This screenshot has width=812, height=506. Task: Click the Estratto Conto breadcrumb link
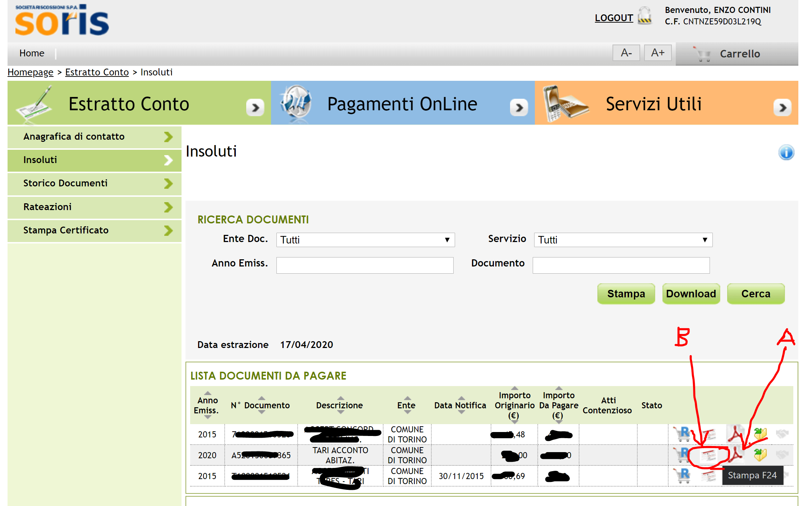point(97,72)
